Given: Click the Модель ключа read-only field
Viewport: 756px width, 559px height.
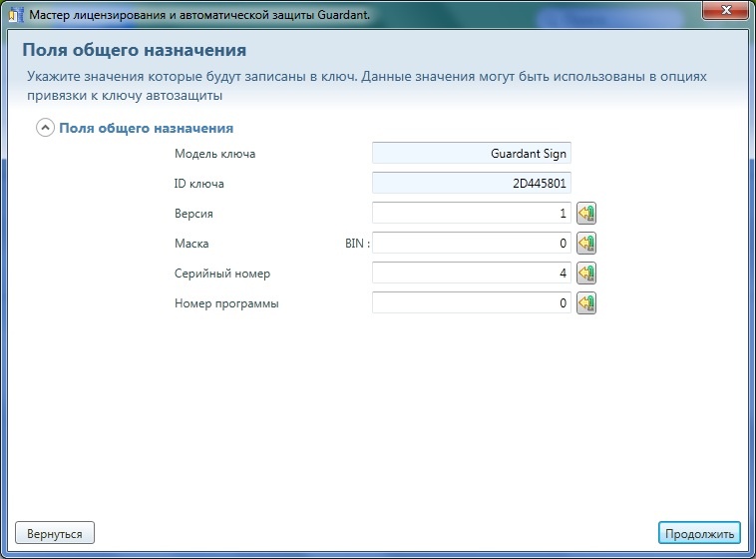Looking at the screenshot, I should click(x=471, y=154).
